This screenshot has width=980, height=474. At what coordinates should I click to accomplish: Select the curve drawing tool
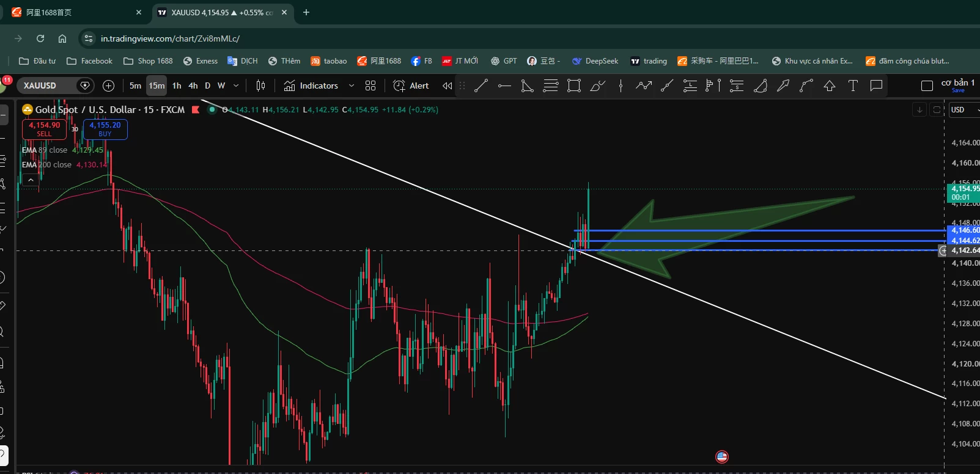tap(806, 86)
